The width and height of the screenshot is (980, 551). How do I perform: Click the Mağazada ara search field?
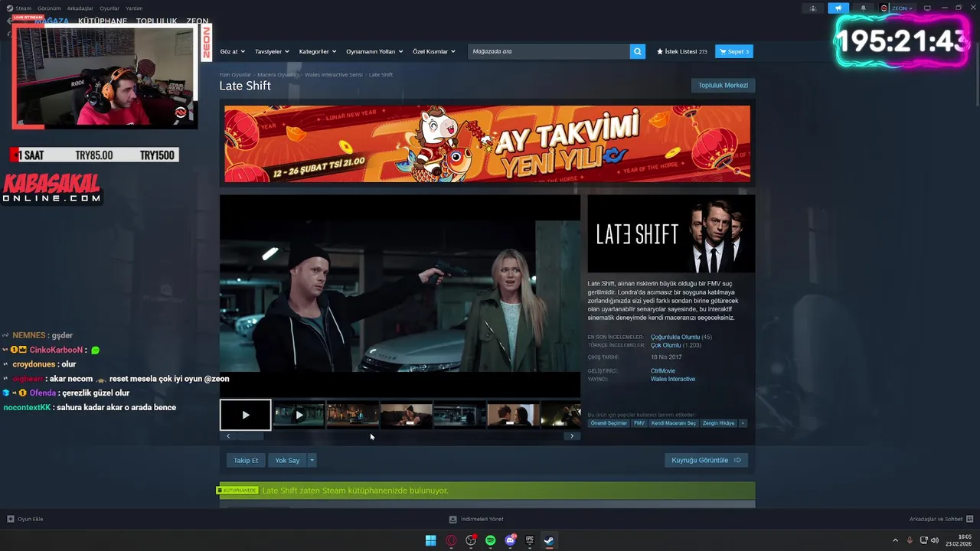[x=548, y=51]
